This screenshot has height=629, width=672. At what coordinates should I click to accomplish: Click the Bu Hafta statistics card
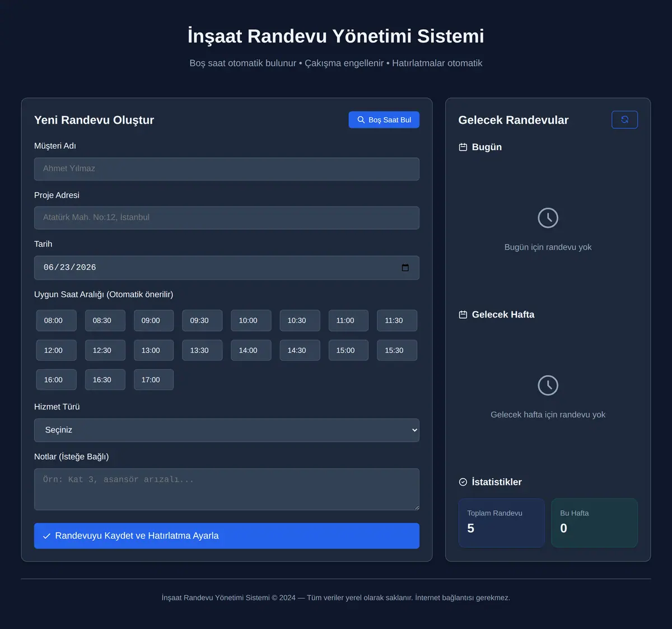[x=595, y=523]
